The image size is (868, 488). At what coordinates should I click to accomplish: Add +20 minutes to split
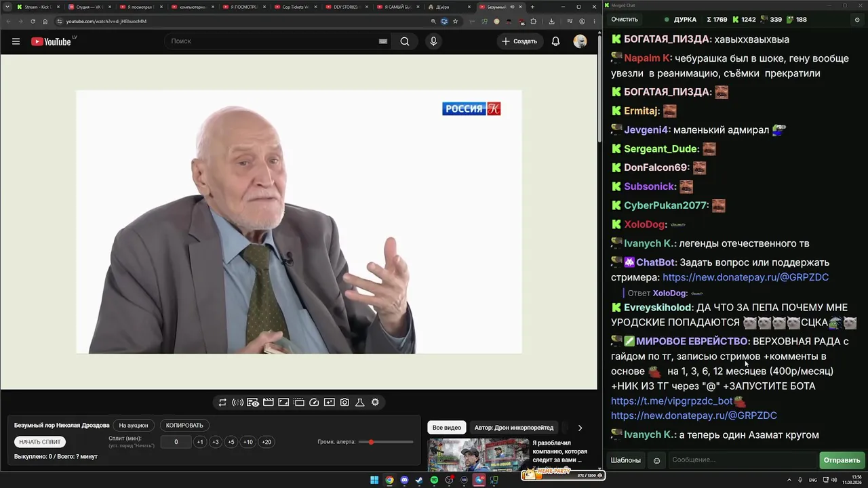pos(267,442)
